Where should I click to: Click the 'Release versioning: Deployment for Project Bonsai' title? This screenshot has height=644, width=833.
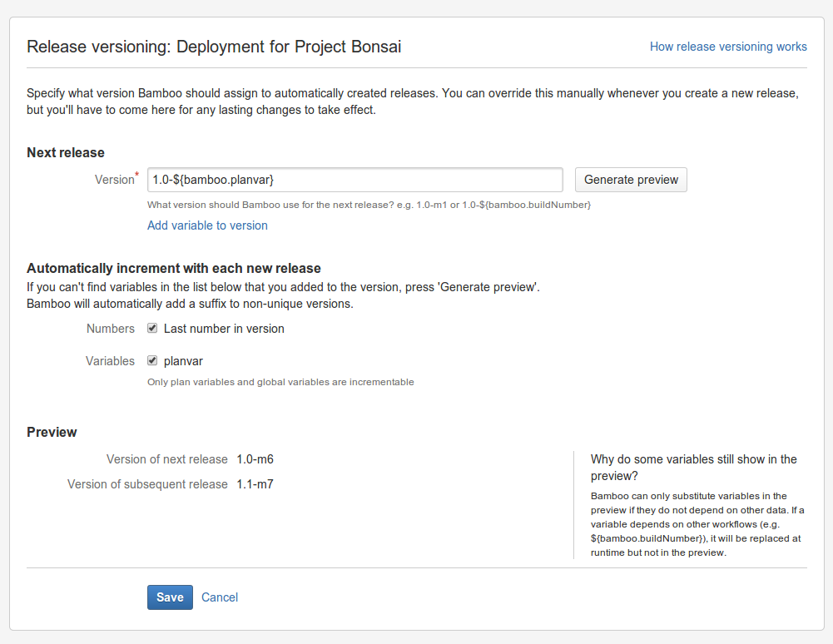pyautogui.click(x=214, y=47)
